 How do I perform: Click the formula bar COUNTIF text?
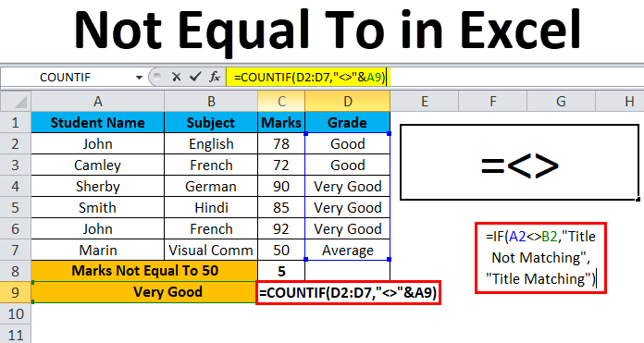pos(310,77)
